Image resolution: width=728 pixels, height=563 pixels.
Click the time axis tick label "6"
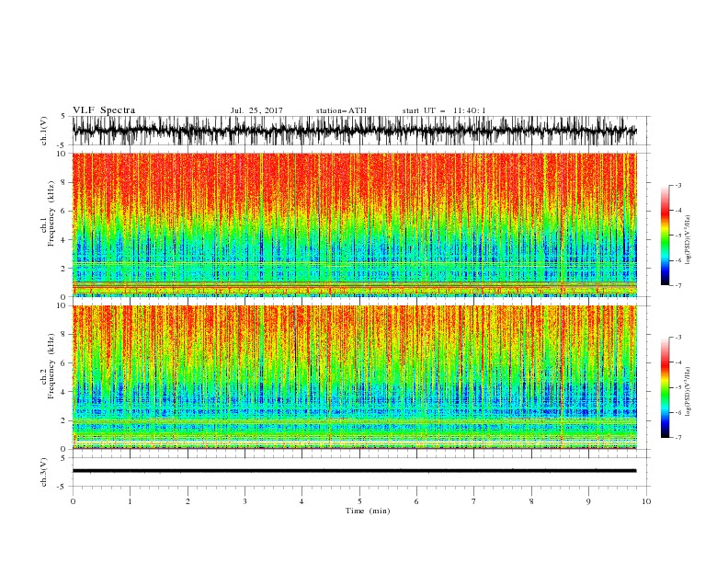click(x=416, y=501)
